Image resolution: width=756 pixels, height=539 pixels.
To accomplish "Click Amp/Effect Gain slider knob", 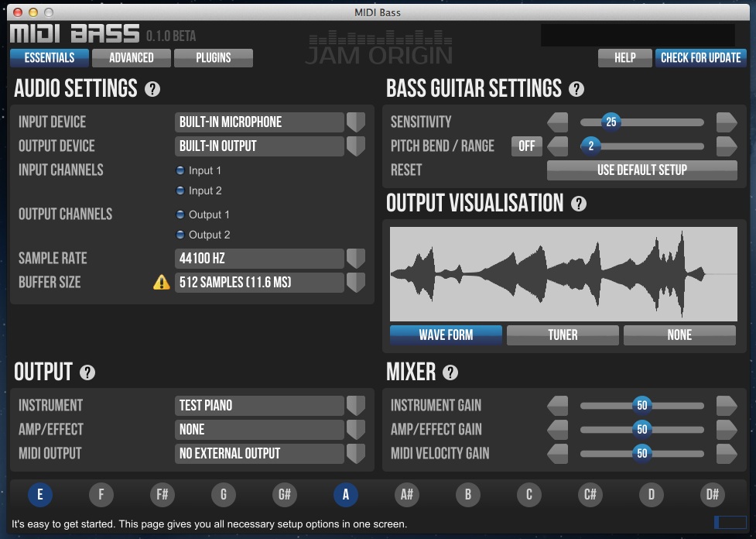I will coord(641,430).
